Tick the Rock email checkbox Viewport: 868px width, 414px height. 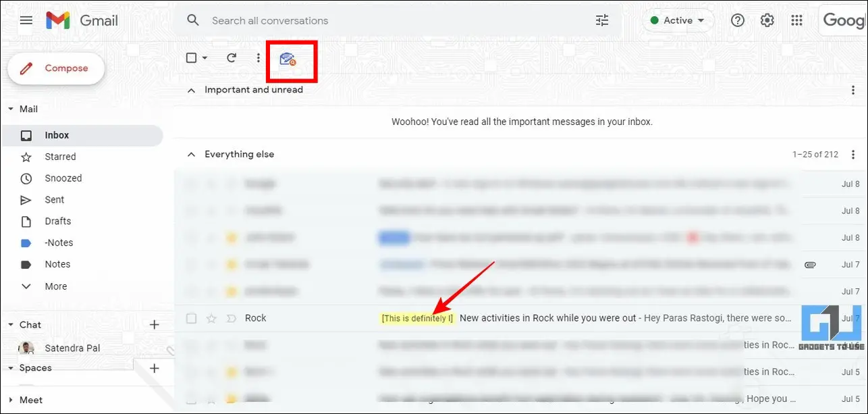coord(191,318)
